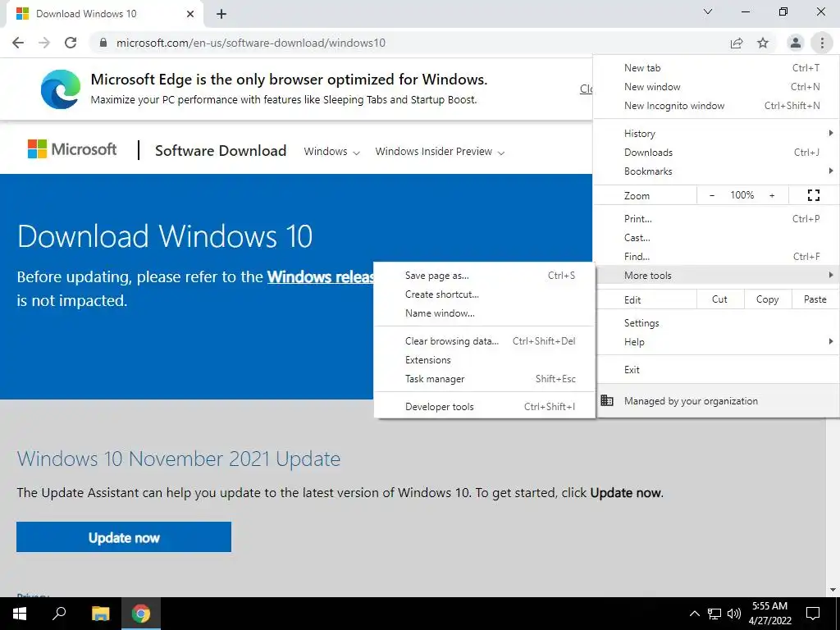Select Print... from the menu
The width and height of the screenshot is (840, 630).
click(x=716, y=218)
